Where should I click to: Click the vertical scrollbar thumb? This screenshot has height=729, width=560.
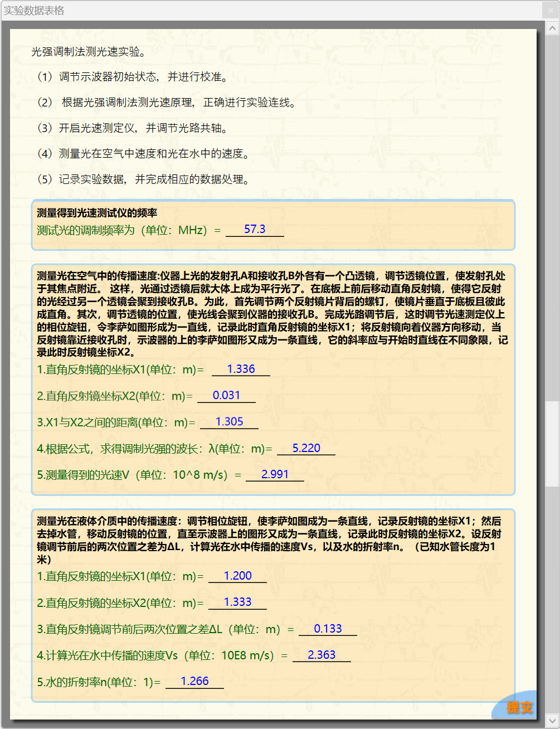pyautogui.click(x=552, y=443)
